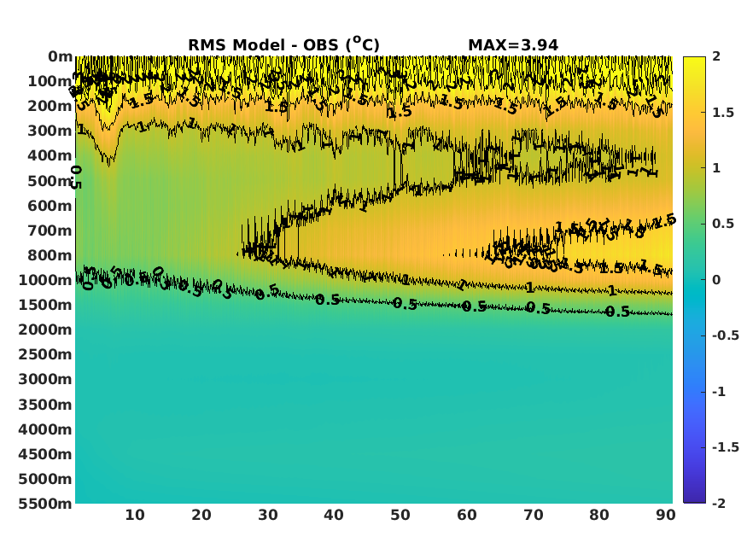Click the x-axis tick label '60'
Image resolution: width=747 pixels, height=560 pixels.
point(467,515)
